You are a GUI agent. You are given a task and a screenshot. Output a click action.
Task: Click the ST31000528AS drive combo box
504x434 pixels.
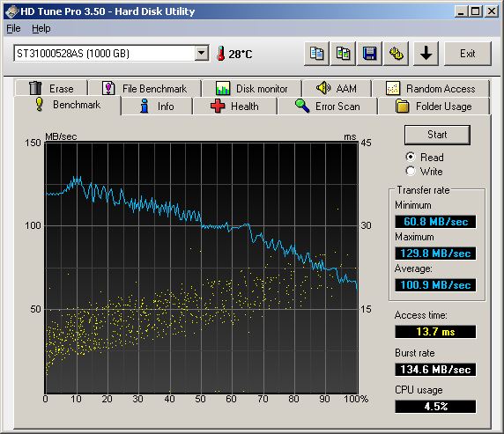[111, 54]
